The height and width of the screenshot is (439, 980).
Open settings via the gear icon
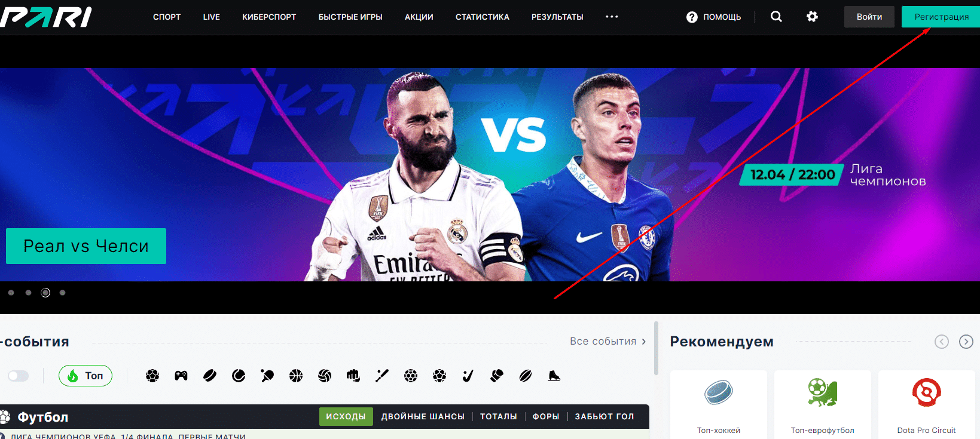coord(812,17)
